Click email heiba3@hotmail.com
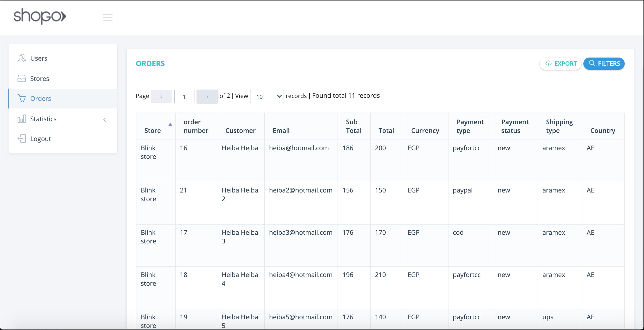Image resolution: width=644 pixels, height=330 pixels. point(301,232)
